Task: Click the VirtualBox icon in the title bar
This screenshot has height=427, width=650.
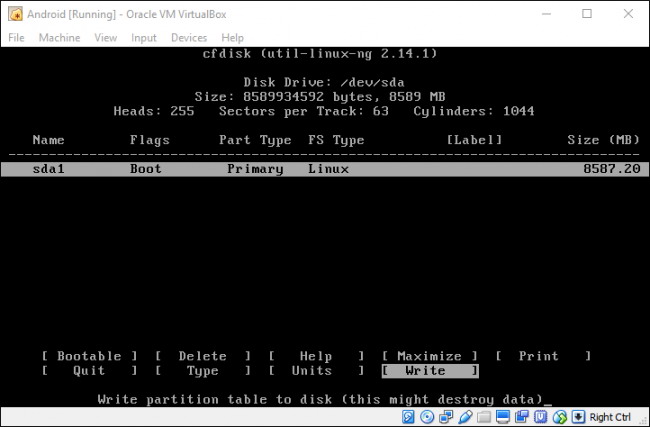Action: pos(13,13)
